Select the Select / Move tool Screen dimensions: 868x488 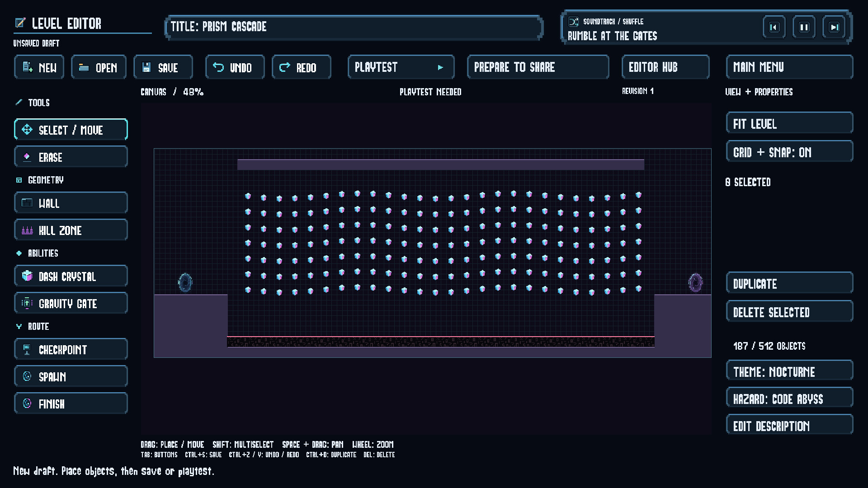click(x=71, y=130)
